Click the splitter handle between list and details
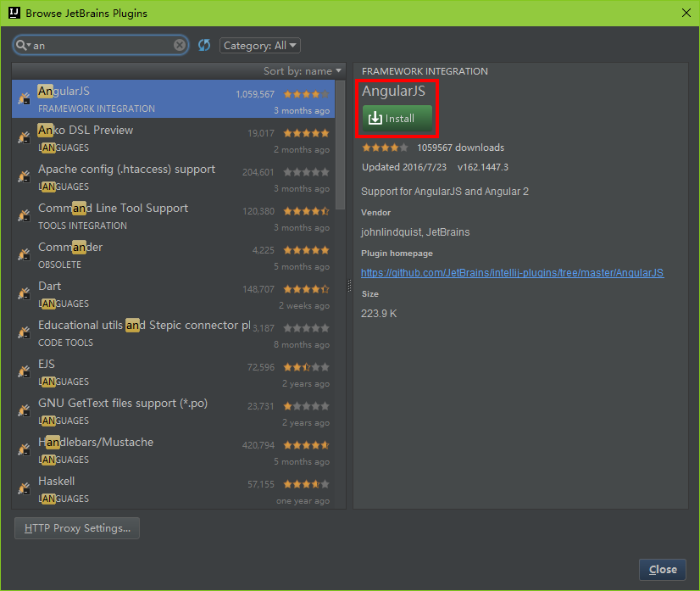The height and width of the screenshot is (591, 700). [x=349, y=286]
